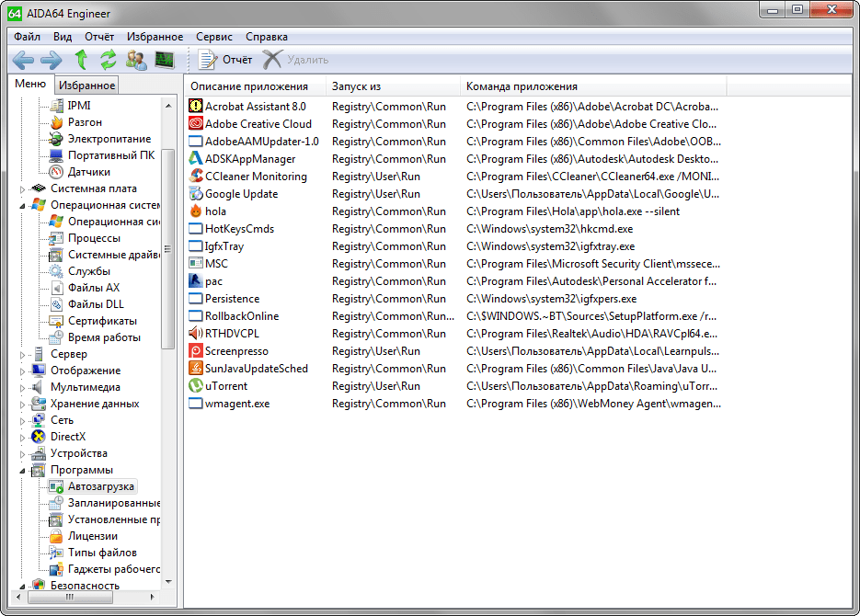Screen dimensions: 860x616
Task: Select Screenpresso row icon
Action: click(196, 350)
